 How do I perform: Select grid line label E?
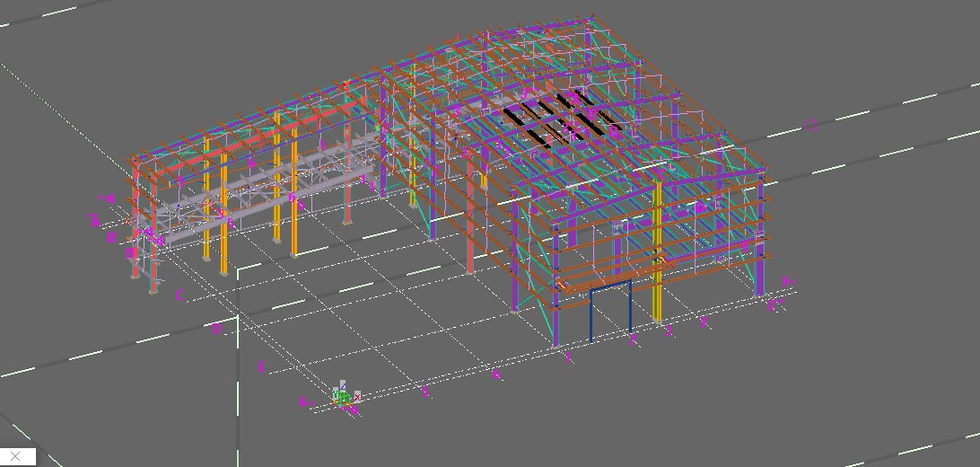[x=261, y=366]
